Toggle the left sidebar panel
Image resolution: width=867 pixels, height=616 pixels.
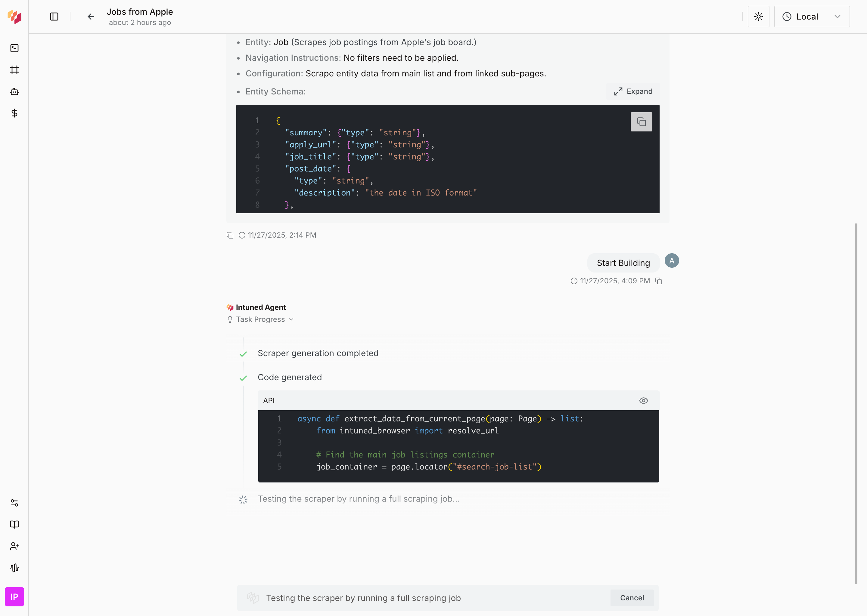pos(54,17)
